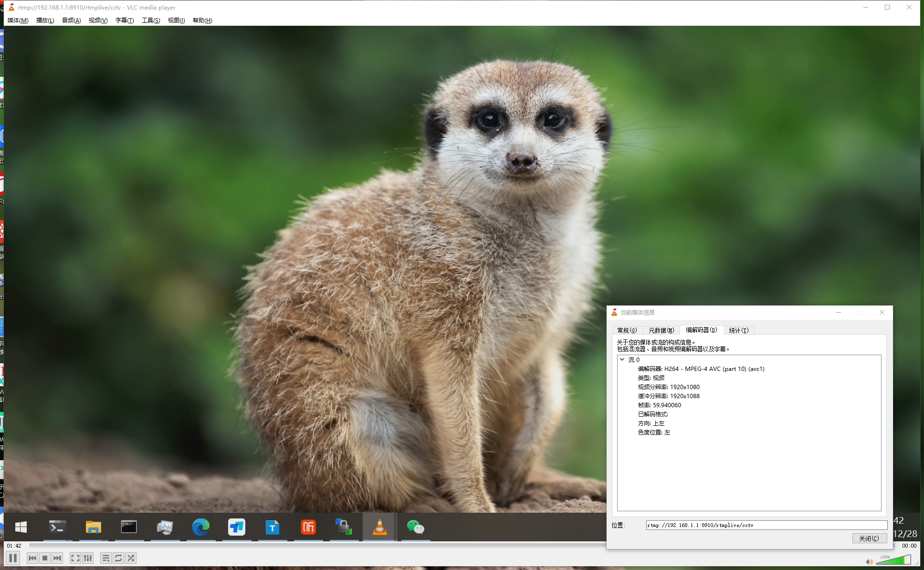This screenshot has width=924, height=570.
Task: Open the 字幕(T) menu
Action: click(x=125, y=20)
